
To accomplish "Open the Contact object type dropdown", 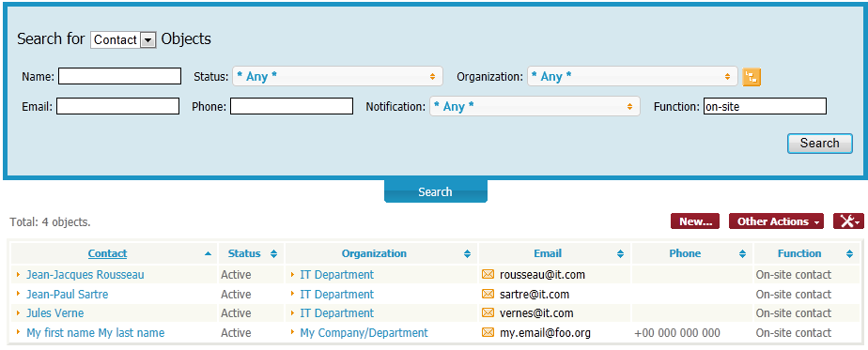I will [123, 39].
